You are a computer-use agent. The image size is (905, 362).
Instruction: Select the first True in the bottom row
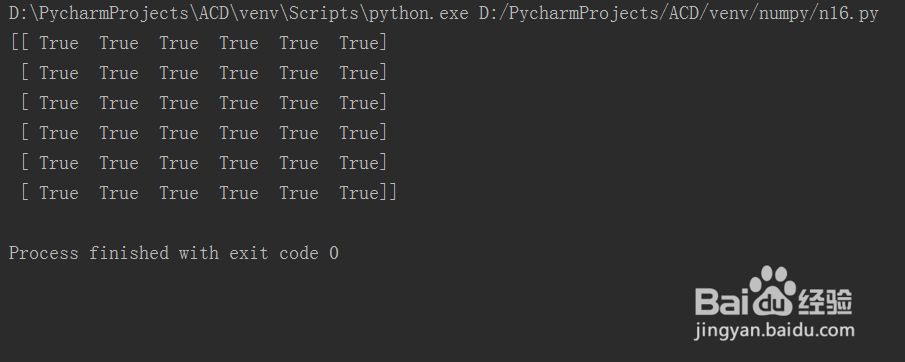point(59,193)
